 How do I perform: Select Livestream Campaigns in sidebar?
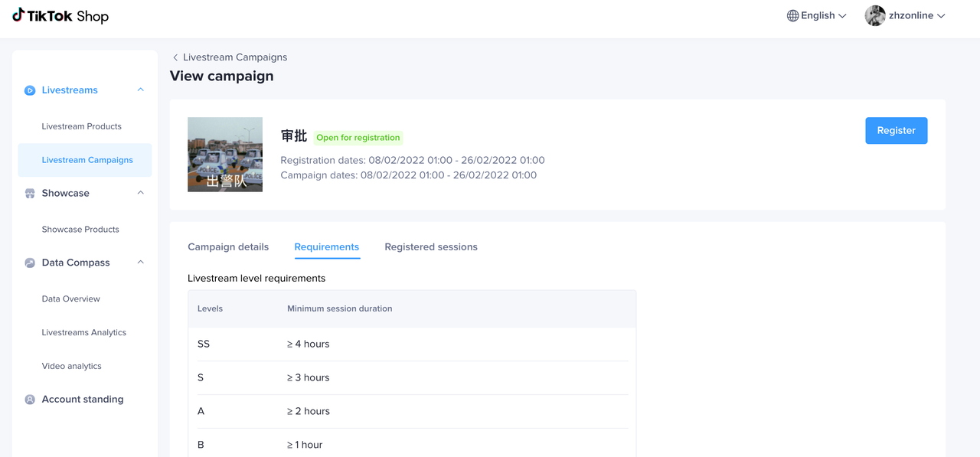[85, 160]
